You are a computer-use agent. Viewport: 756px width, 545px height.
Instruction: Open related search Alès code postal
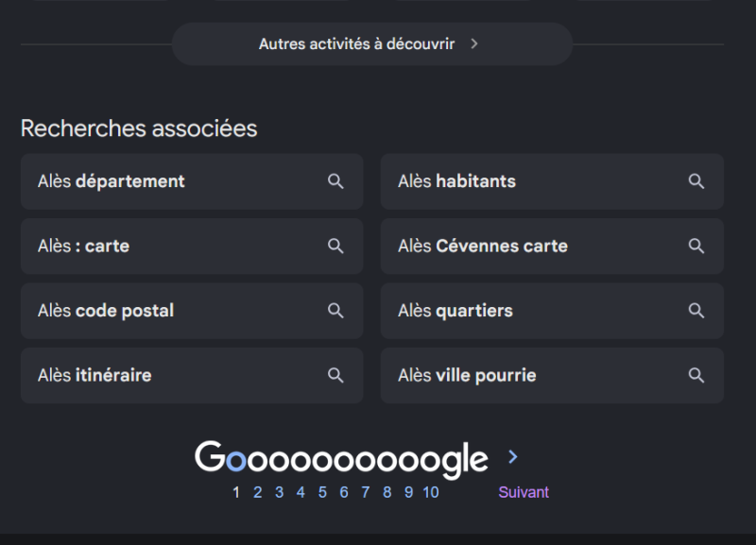point(192,311)
